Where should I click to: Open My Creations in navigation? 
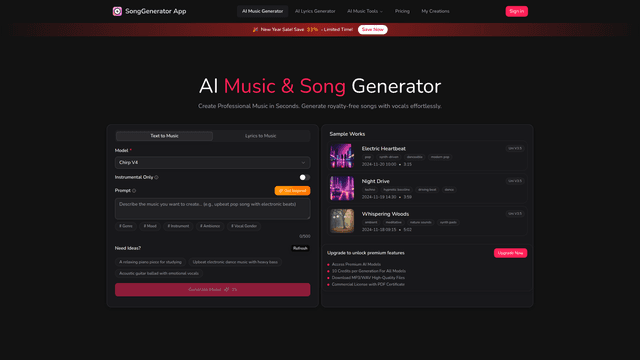(435, 11)
